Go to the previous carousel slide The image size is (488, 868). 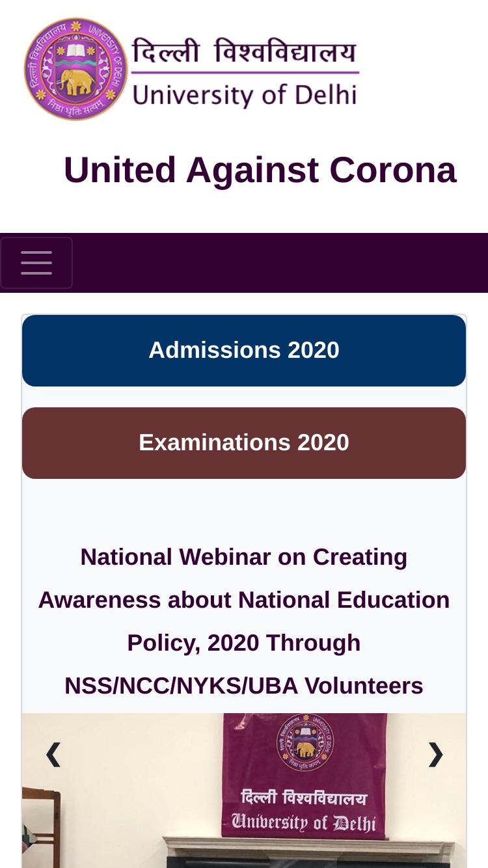point(53,755)
